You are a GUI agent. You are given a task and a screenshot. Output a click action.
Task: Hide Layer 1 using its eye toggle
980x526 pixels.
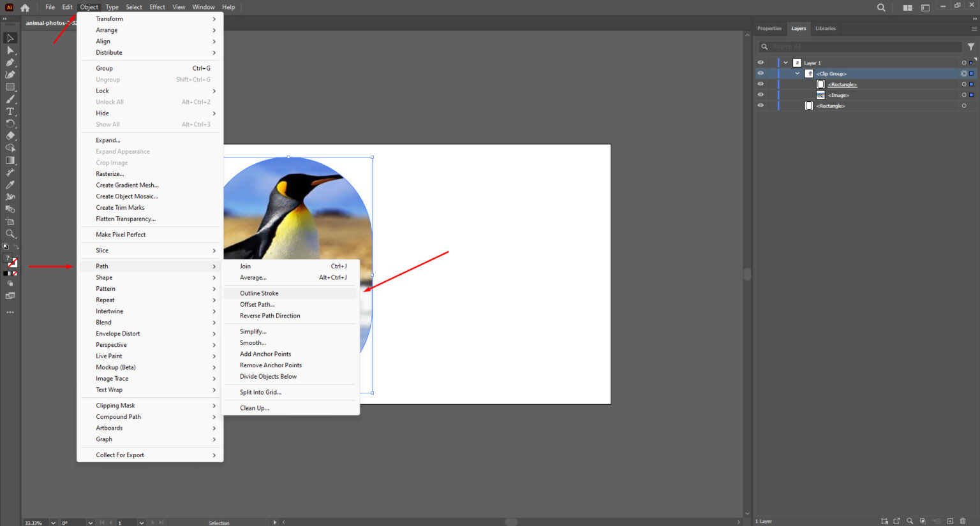point(760,62)
